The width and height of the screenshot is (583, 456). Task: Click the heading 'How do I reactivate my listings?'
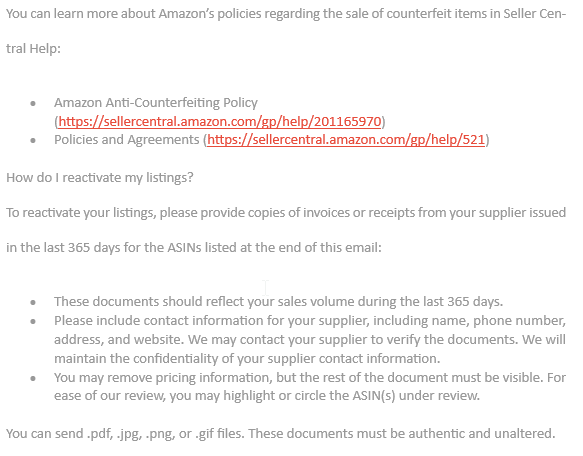click(x=100, y=178)
